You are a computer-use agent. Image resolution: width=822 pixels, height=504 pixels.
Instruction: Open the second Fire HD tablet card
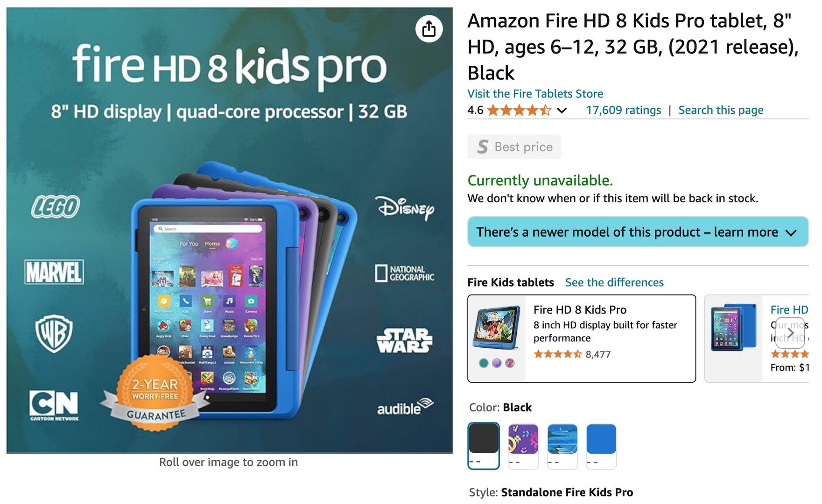[757, 338]
